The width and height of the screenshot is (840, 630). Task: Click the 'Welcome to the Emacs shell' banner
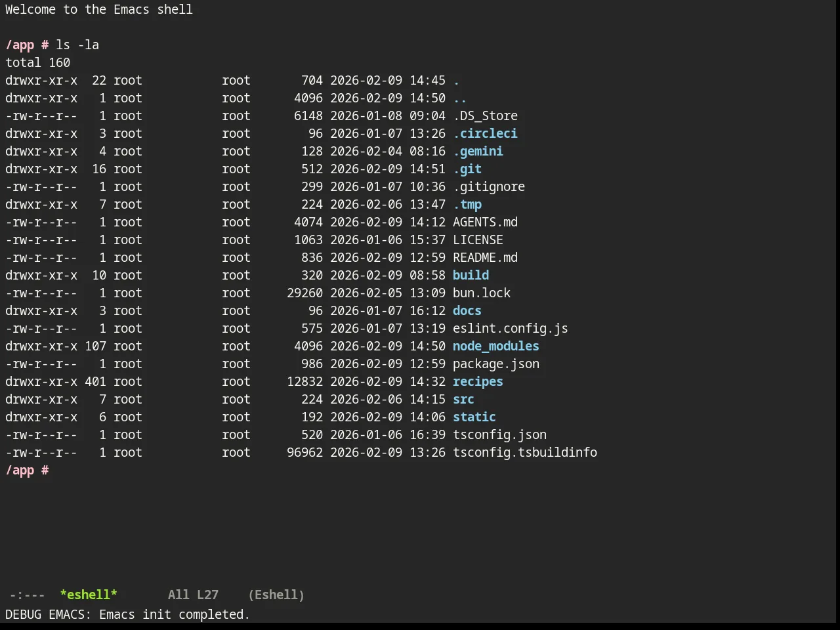click(x=99, y=9)
